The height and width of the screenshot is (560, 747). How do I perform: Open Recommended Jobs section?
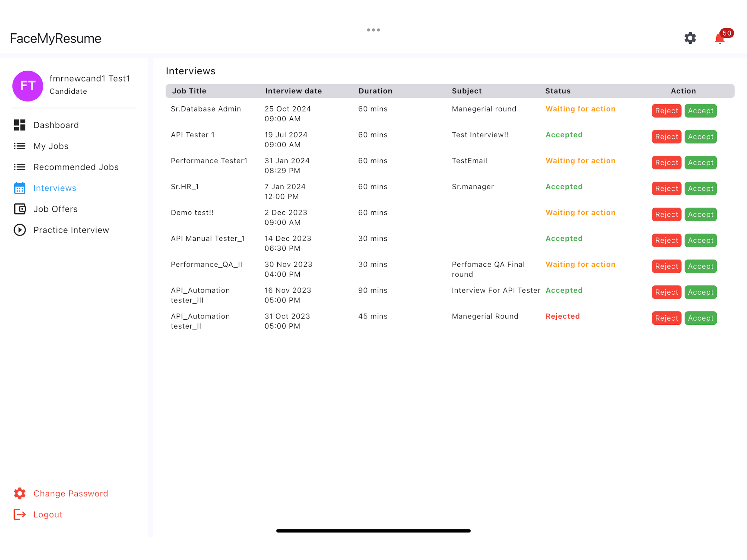(76, 167)
